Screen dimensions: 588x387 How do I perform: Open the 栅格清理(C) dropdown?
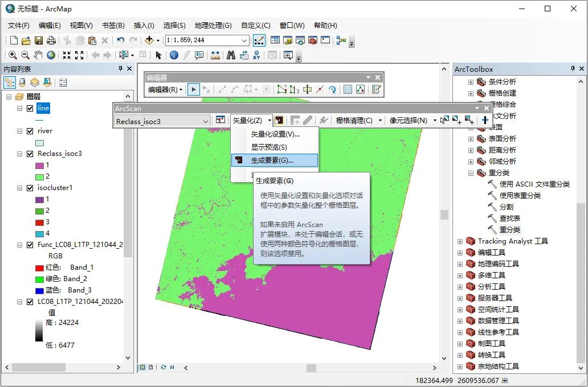[359, 120]
